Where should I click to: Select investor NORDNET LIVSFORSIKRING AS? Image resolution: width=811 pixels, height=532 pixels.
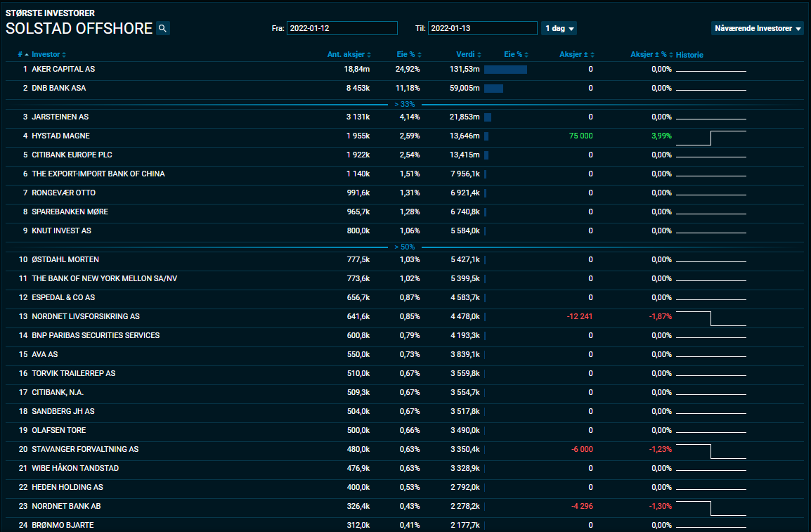[86, 317]
